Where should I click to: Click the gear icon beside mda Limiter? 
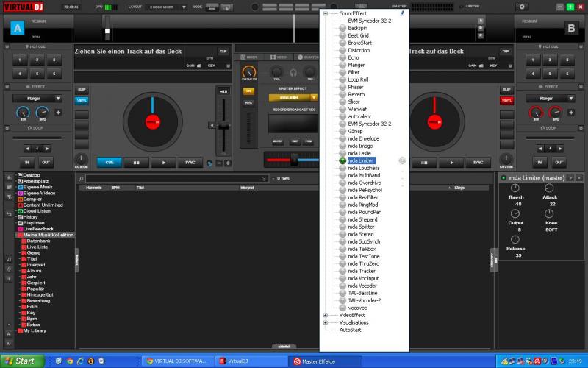click(402, 160)
